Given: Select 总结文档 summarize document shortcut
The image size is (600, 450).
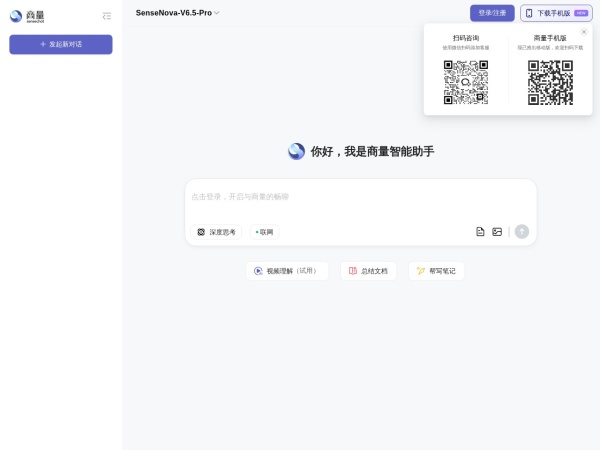Looking at the screenshot, I should [x=368, y=271].
